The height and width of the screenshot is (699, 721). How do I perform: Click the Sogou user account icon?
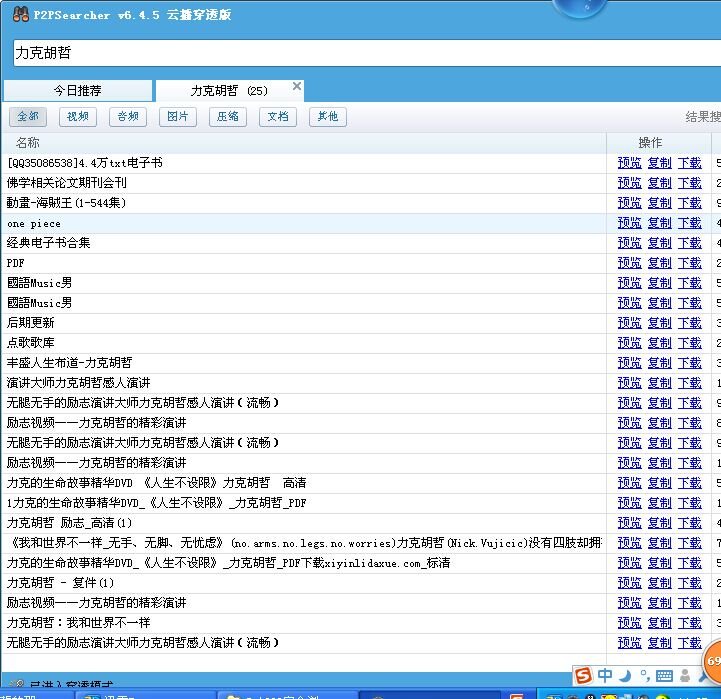click(x=685, y=676)
